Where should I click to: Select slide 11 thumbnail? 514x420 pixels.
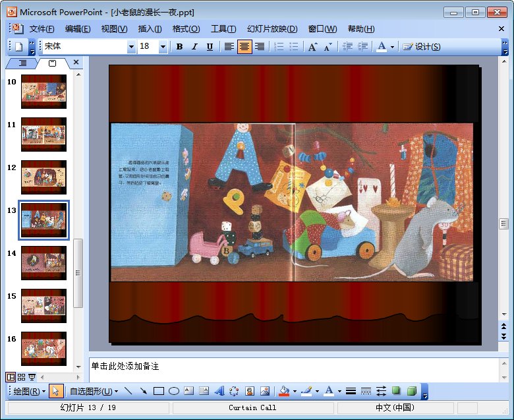(43, 135)
